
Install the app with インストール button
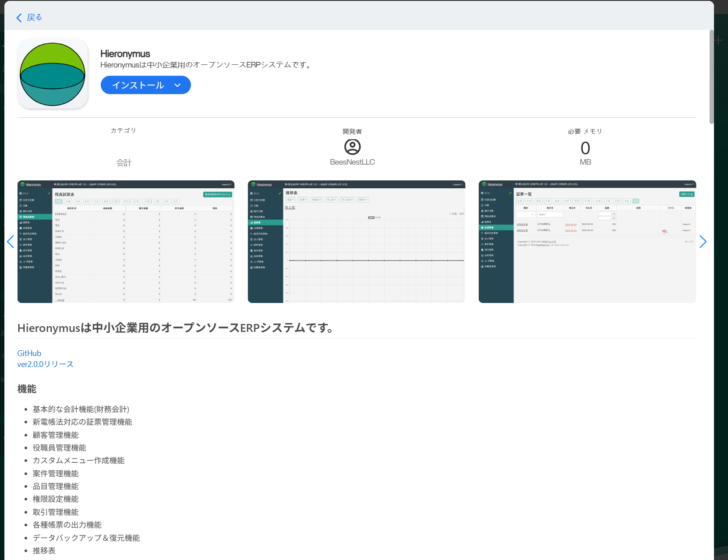coord(138,85)
